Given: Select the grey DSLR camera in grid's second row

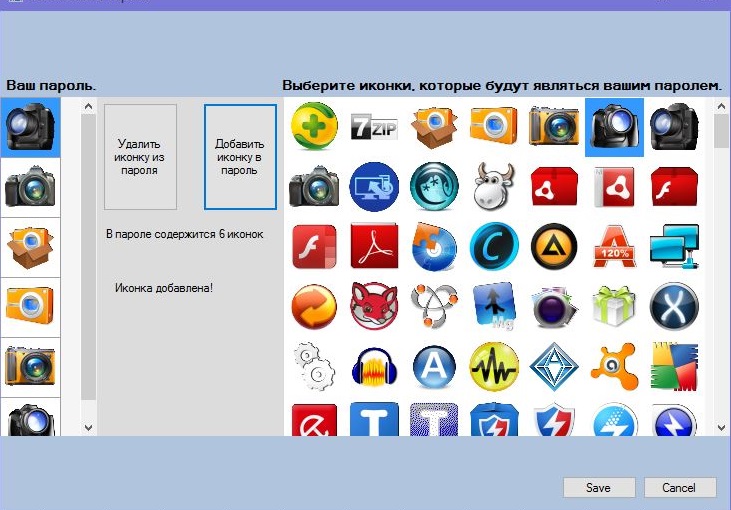Looking at the screenshot, I should [314, 186].
